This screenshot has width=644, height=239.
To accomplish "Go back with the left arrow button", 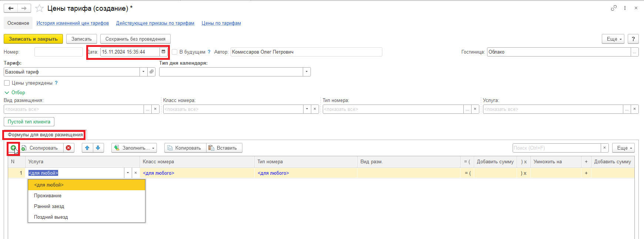I will tap(11, 8).
